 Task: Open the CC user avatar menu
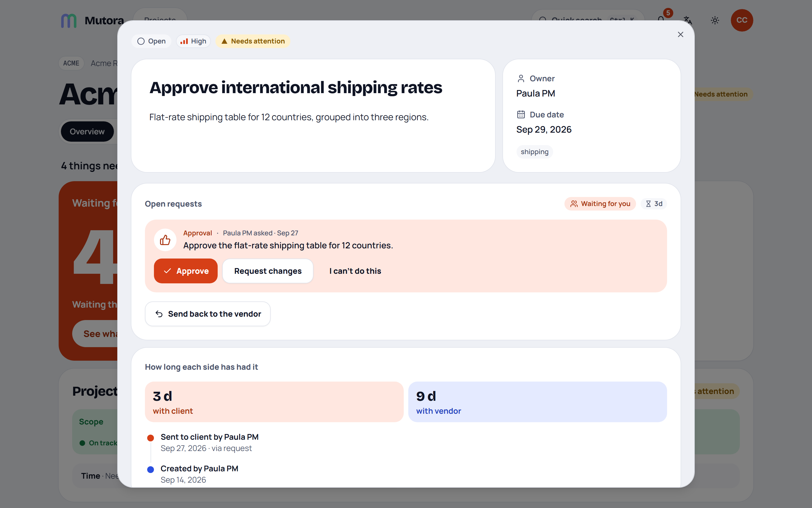coord(742,20)
